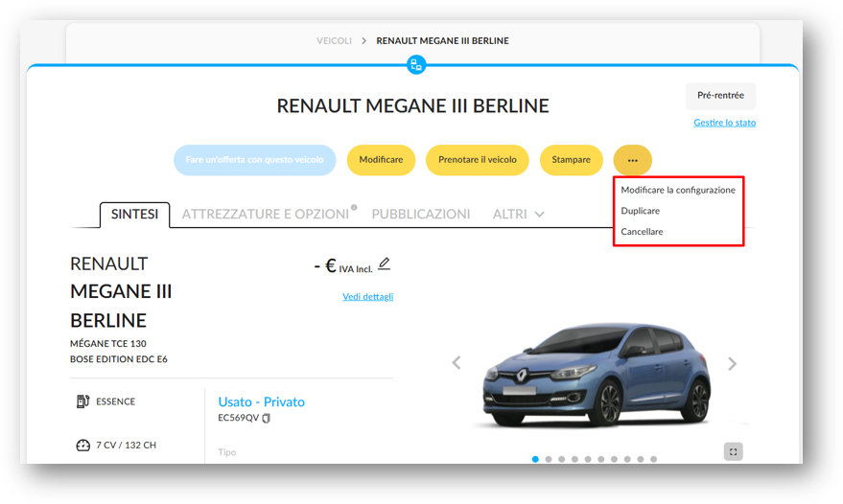Click the MÉGANE TCE 130 version text
This screenshot has height=504, width=843.
point(108,343)
